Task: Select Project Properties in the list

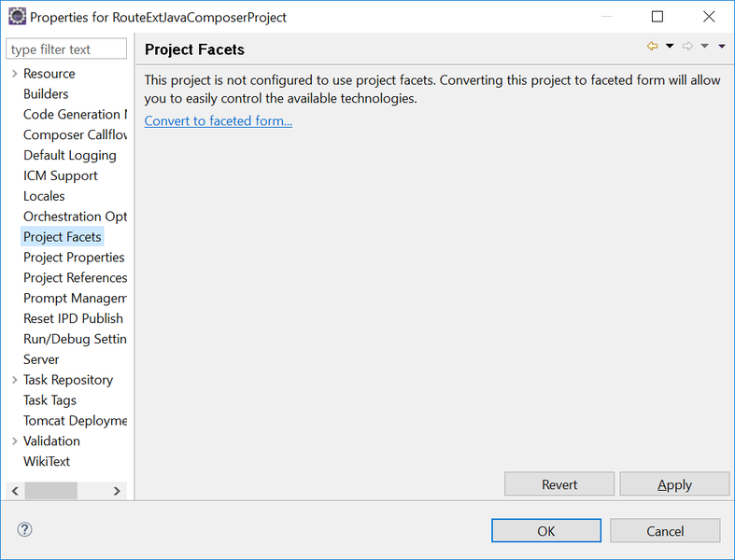Action: pos(74,258)
